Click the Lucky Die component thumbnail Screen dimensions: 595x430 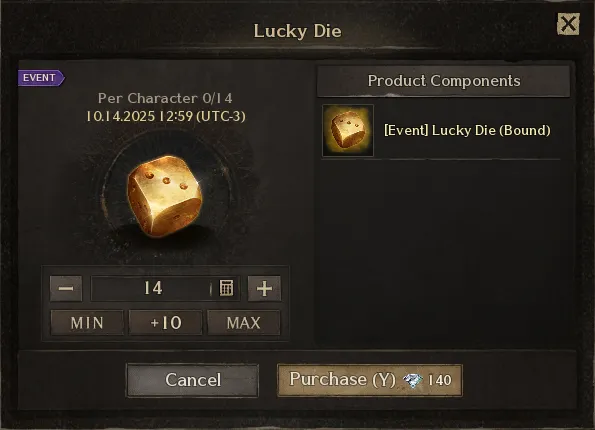click(348, 131)
